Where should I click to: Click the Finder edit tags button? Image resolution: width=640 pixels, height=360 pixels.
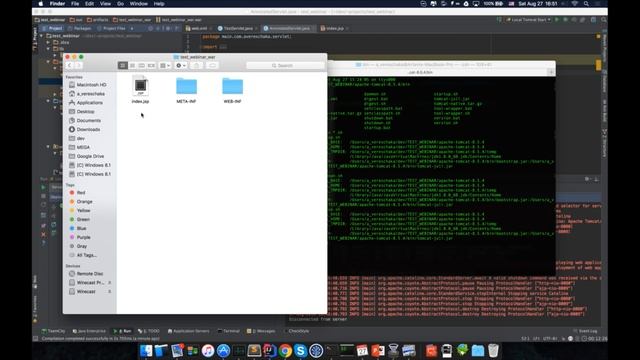click(212, 65)
